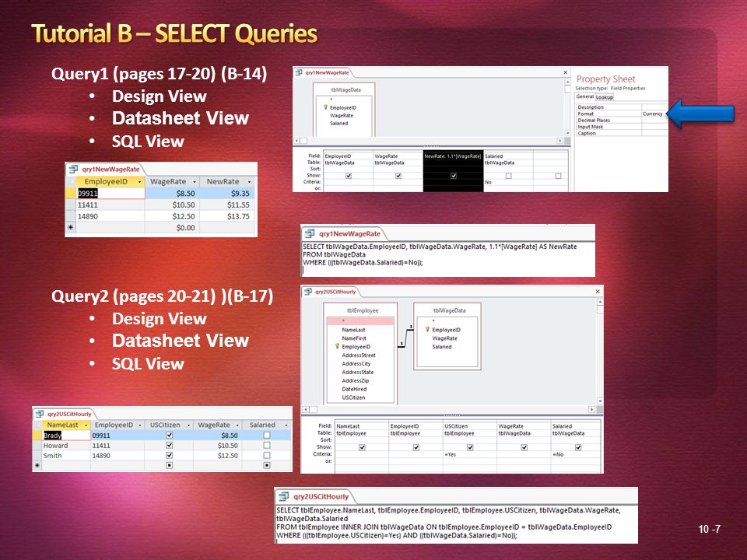Open Salaried column filter dropdown
Viewport: 747px width, 560px height.
click(x=286, y=425)
